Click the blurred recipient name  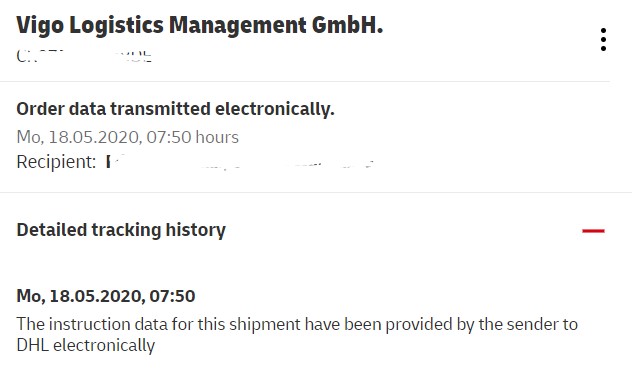[x=240, y=162]
